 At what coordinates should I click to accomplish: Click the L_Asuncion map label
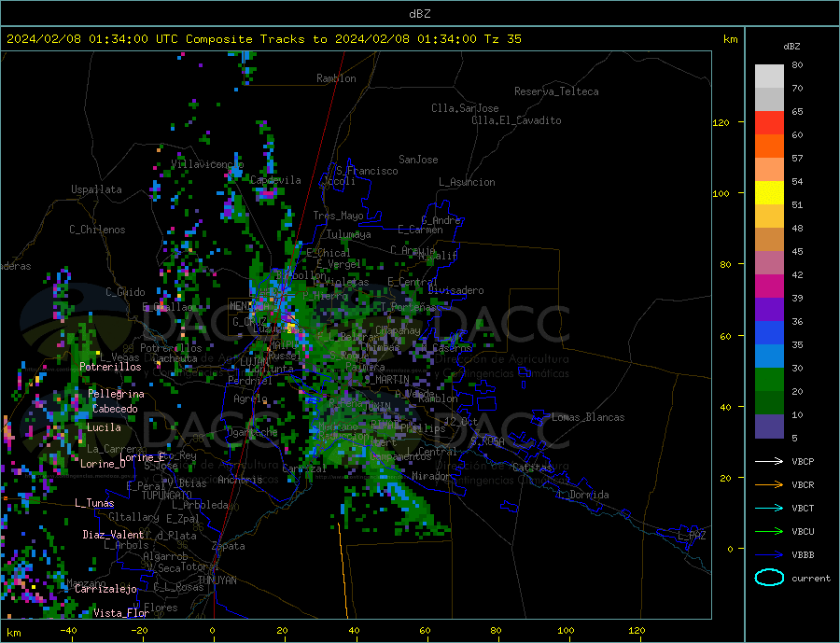[x=467, y=182]
